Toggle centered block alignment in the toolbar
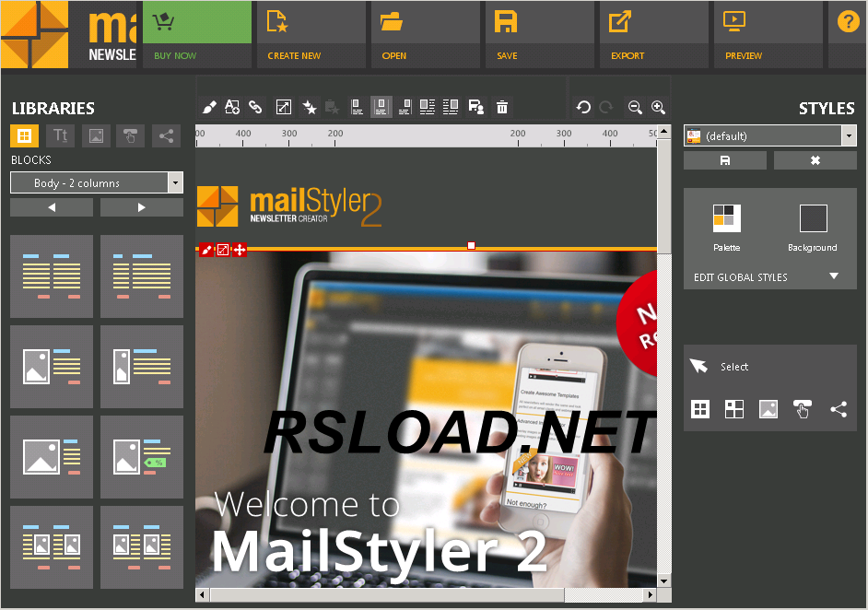 (x=381, y=106)
